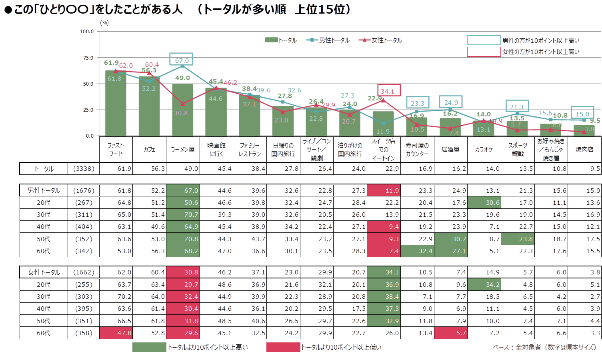Click the ラーメン屋 column header
The height and width of the screenshot is (364, 602).
coord(183,149)
